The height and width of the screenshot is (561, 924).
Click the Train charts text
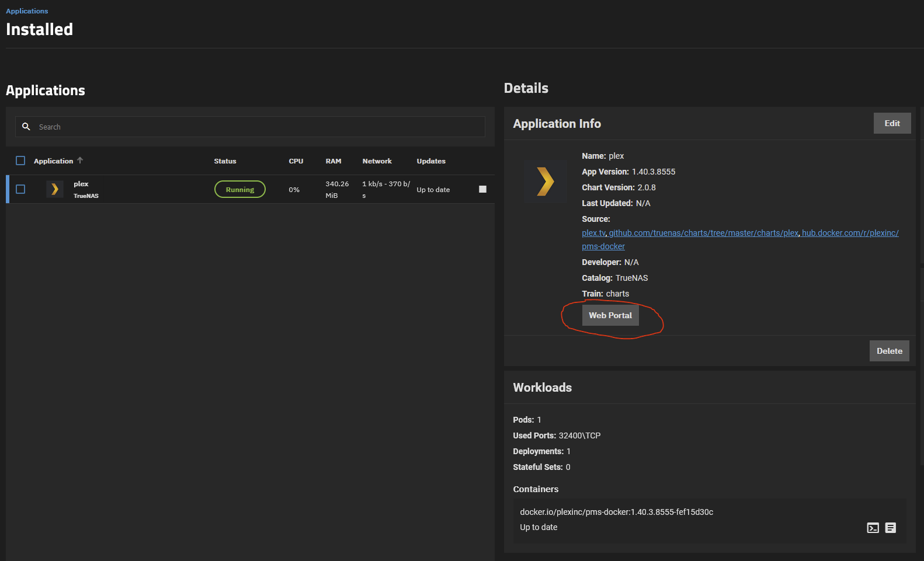pos(606,294)
